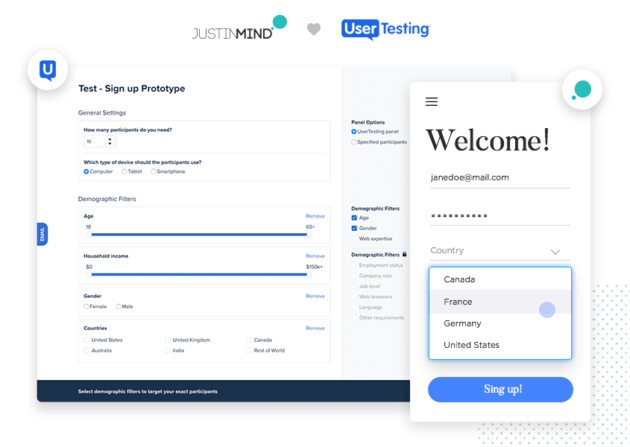Click the Test - Sign up Prototype title
Viewport: 630px width, 447px height.
132,88
